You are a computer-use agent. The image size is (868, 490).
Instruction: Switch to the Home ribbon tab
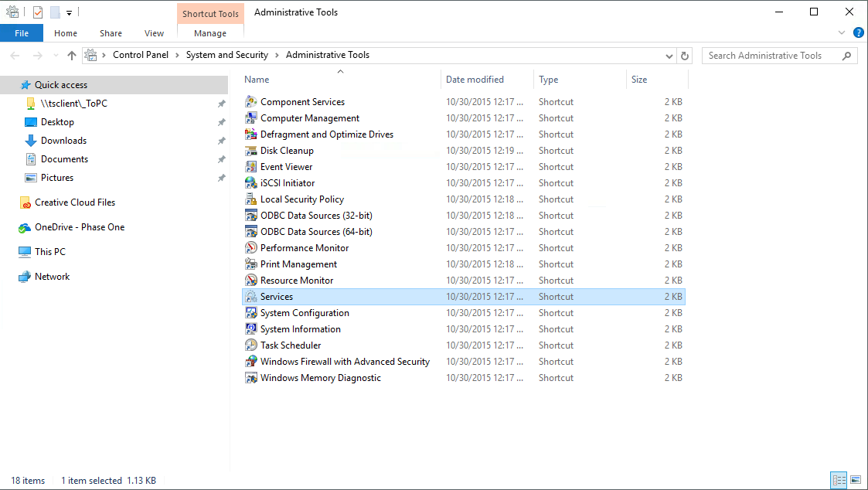(x=66, y=33)
